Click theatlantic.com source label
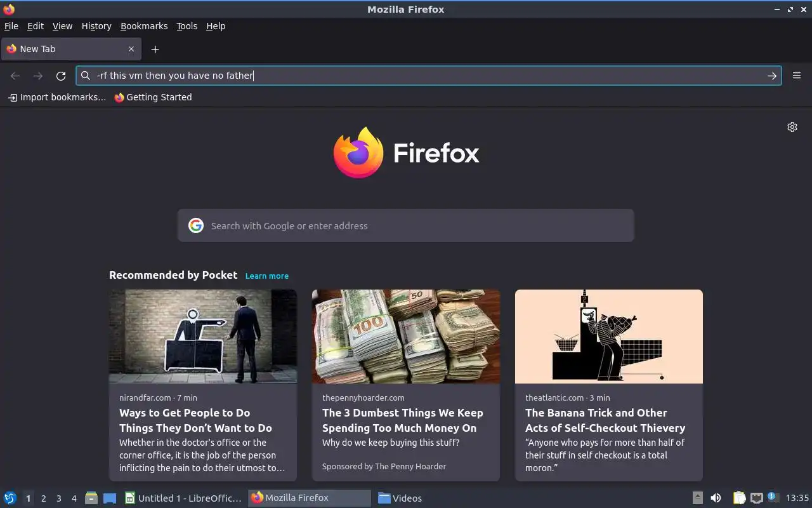Image resolution: width=812 pixels, height=508 pixels. 554,398
